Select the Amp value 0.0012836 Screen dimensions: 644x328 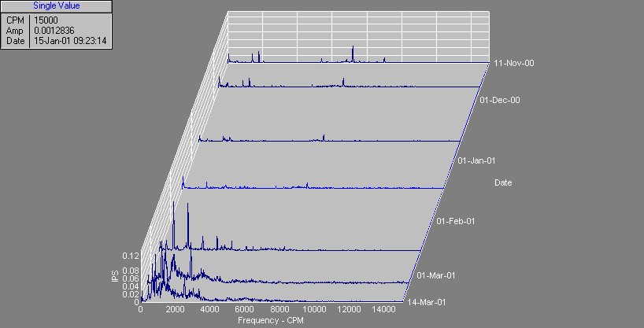tap(54, 31)
